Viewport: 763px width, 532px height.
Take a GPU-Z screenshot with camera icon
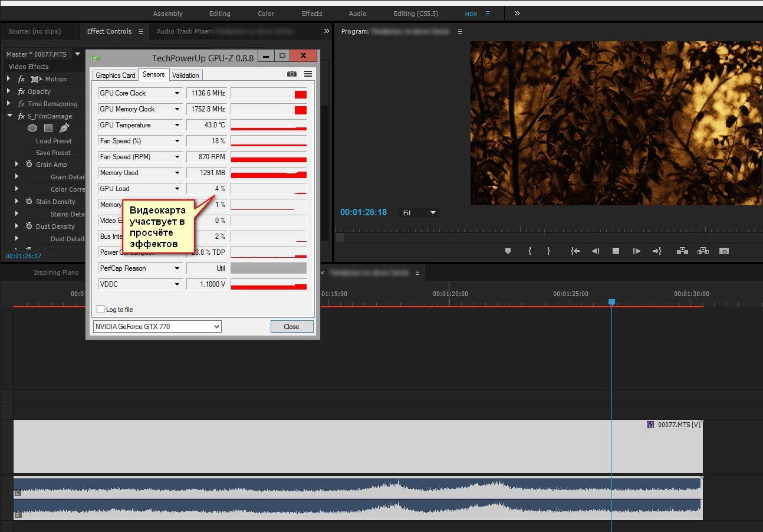coord(291,74)
